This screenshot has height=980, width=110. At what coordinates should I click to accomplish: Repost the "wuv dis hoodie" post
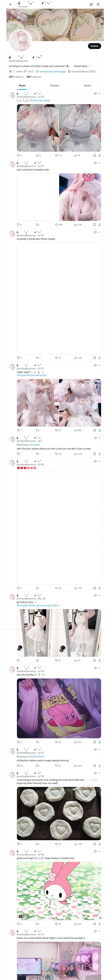pos(37,742)
